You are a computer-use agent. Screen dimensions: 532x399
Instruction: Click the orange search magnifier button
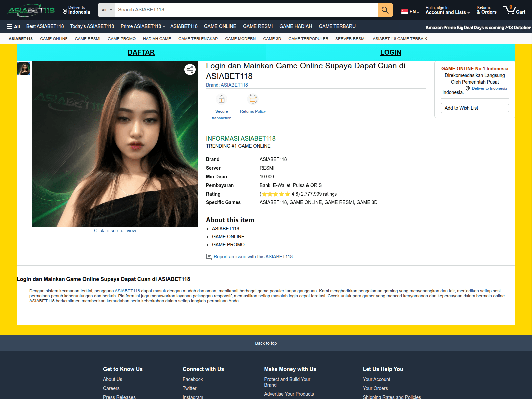pyautogui.click(x=385, y=10)
